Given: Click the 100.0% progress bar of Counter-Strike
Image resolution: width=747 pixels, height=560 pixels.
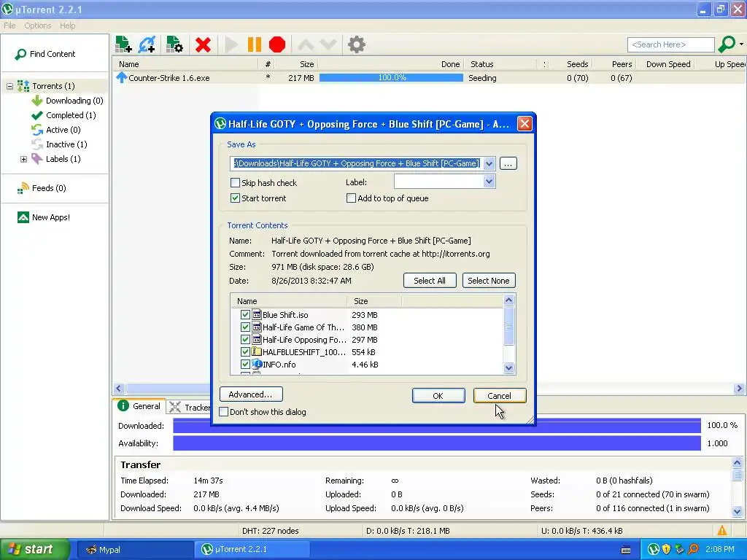Looking at the screenshot, I should click(x=391, y=77).
